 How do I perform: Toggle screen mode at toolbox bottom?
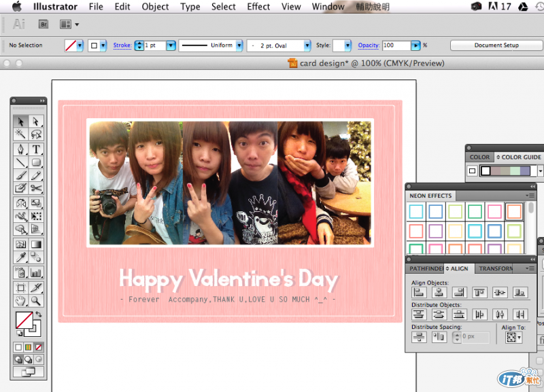pos(28,372)
